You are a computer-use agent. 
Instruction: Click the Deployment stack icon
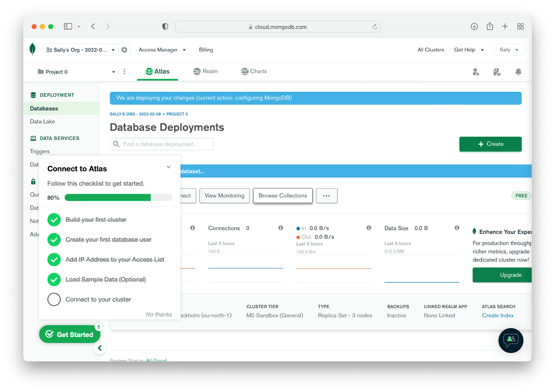33,95
